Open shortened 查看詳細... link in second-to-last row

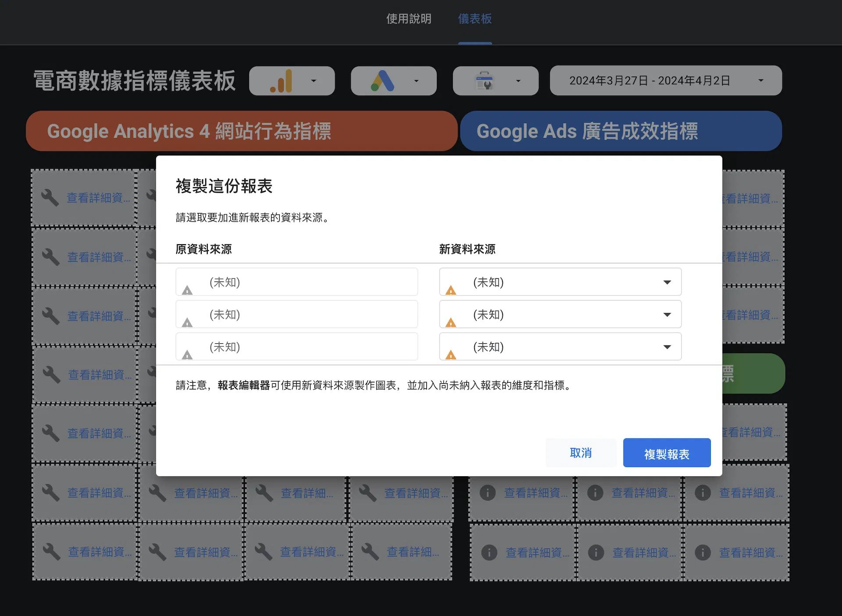[x=307, y=493]
